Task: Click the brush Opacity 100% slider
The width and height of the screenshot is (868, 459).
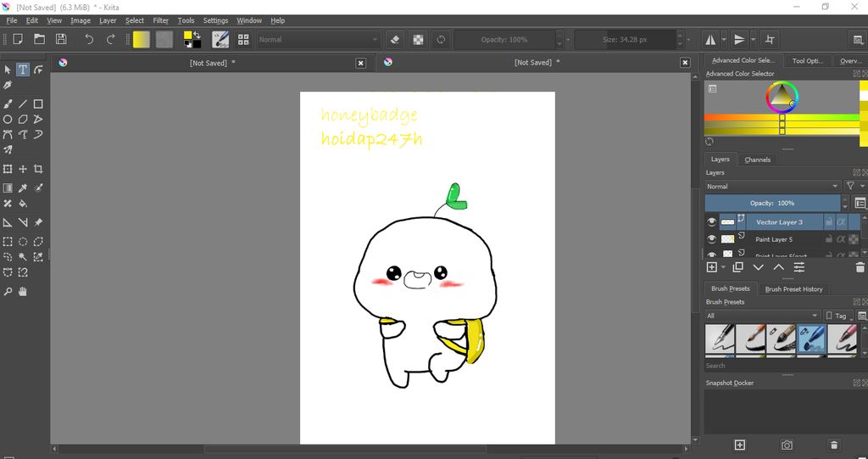Action: (504, 39)
